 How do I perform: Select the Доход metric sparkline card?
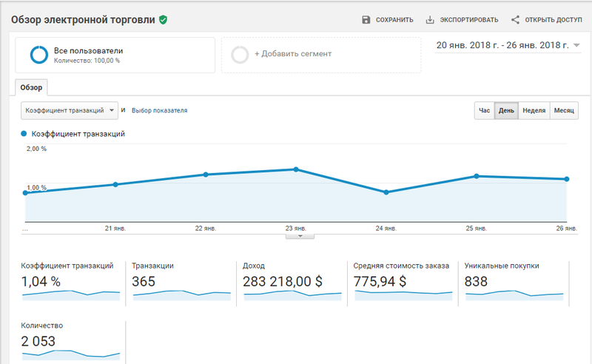(x=292, y=283)
